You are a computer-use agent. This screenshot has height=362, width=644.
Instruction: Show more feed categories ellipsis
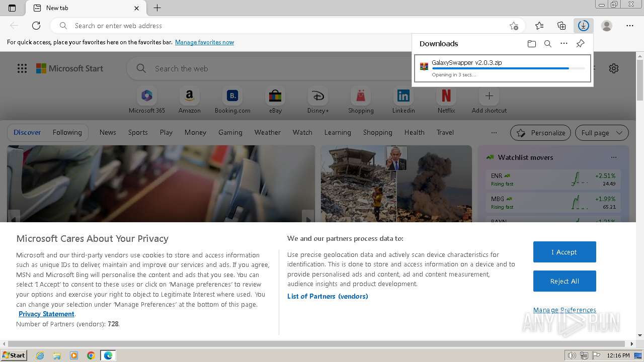pyautogui.click(x=494, y=133)
